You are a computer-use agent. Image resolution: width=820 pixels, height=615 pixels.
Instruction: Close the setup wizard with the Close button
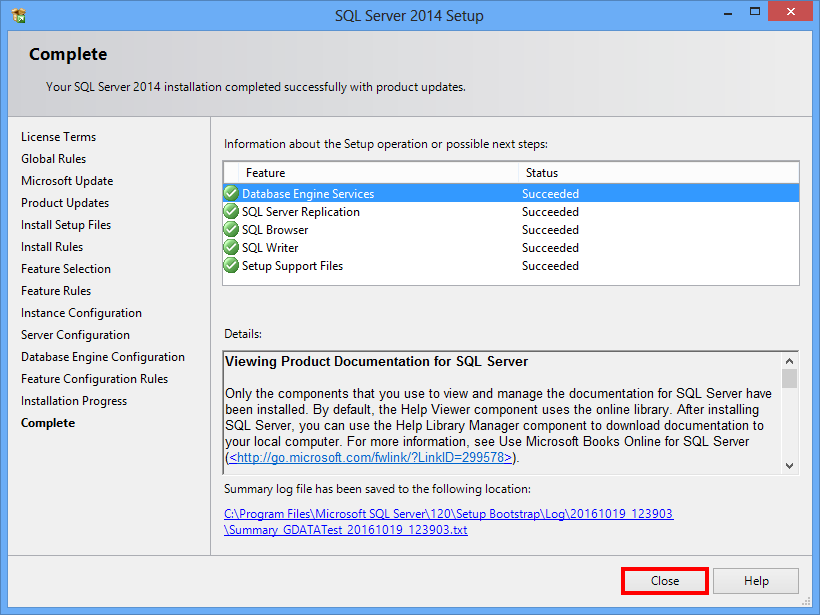(665, 581)
